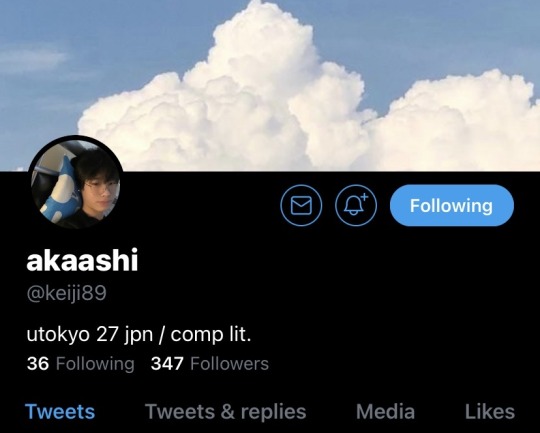Click the bio text utokyo 27 jpn
The width and height of the screenshot is (540, 433).
[x=90, y=334]
